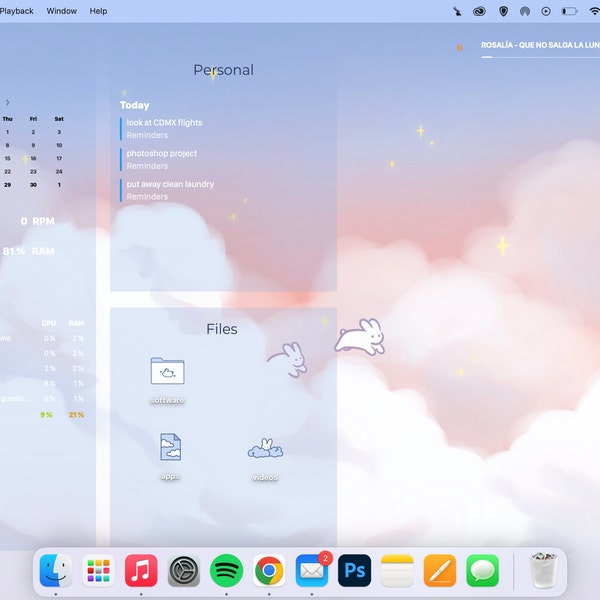Launch the Music app from the Dock
Image resolution: width=600 pixels, height=600 pixels.
click(141, 571)
